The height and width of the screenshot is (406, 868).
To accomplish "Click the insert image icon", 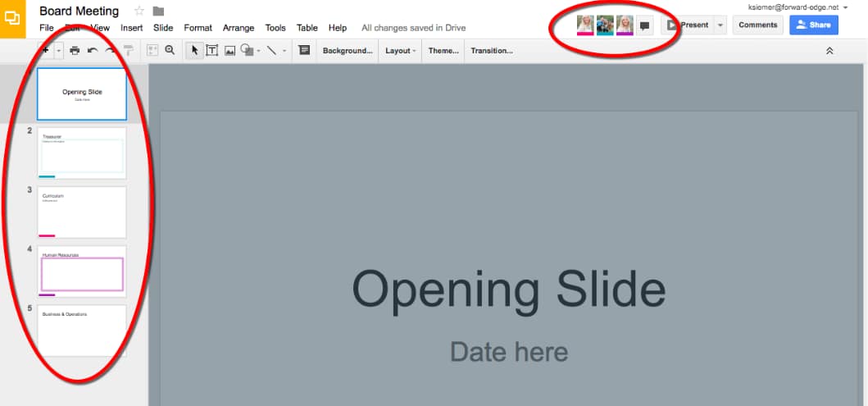I will pos(229,51).
